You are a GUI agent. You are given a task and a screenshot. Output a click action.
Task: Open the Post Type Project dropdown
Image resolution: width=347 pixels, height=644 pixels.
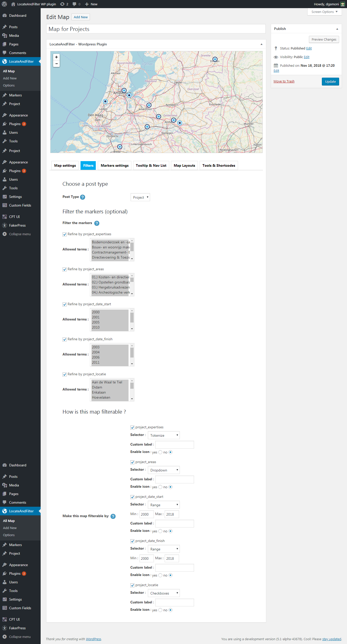pos(140,197)
